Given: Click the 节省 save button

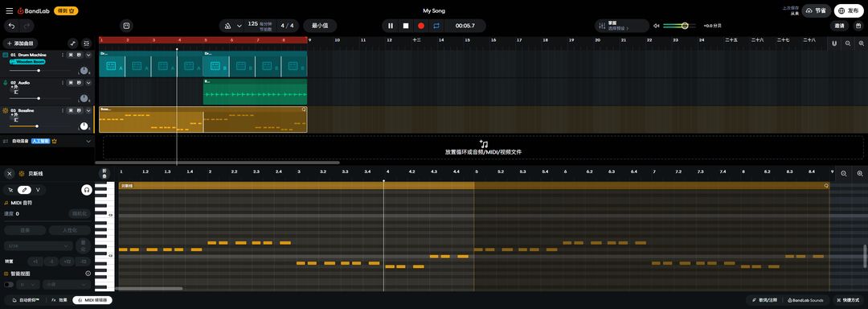Looking at the screenshot, I should (817, 10).
